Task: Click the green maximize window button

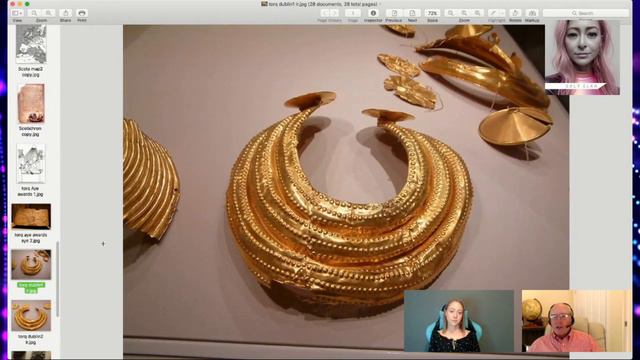Action: click(x=27, y=4)
